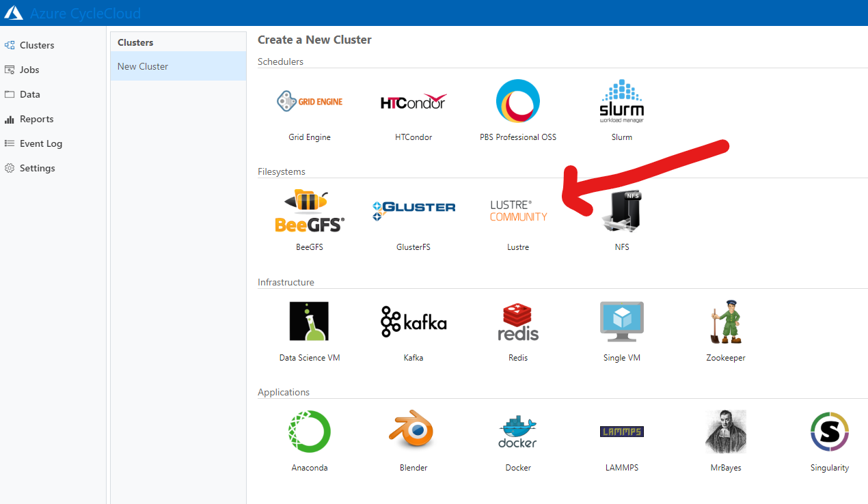Image resolution: width=868 pixels, height=504 pixels.
Task: Click the Reports bar chart icon
Action: point(10,120)
